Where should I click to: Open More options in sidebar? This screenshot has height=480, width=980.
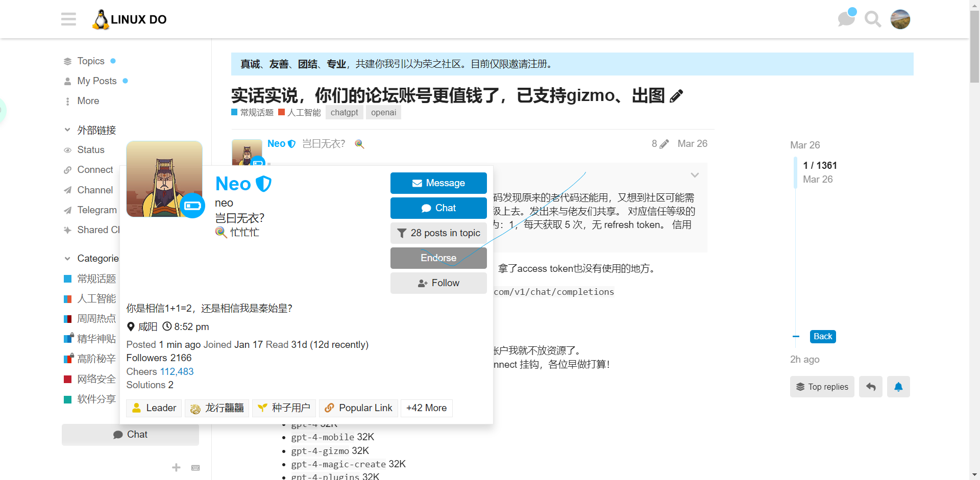88,101
